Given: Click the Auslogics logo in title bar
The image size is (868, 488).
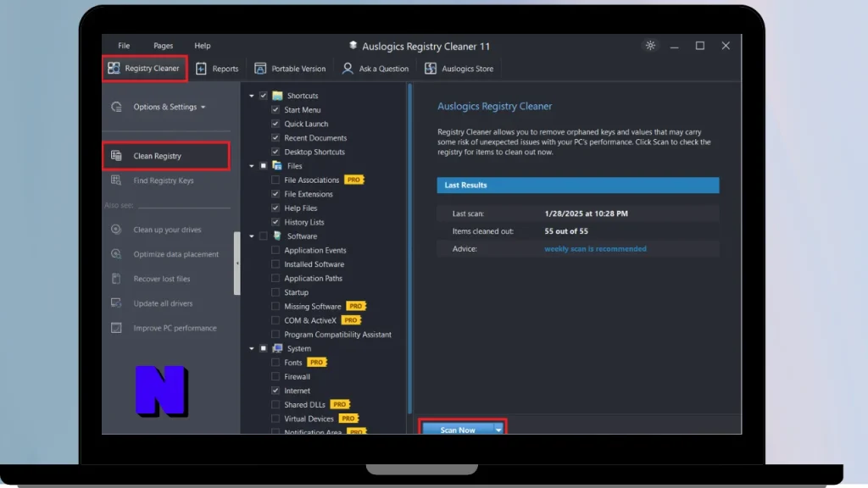Looking at the screenshot, I should (x=353, y=46).
